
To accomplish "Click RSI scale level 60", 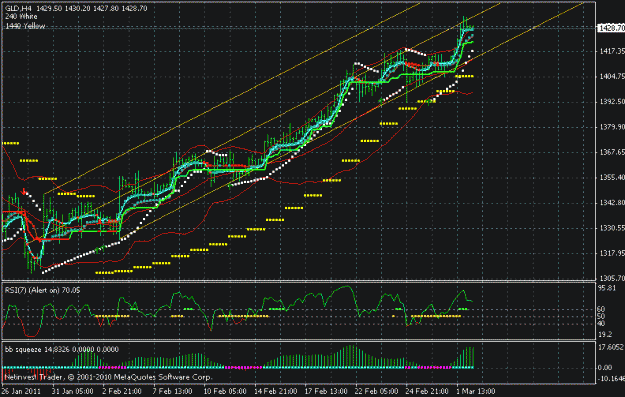I will [x=601, y=309].
